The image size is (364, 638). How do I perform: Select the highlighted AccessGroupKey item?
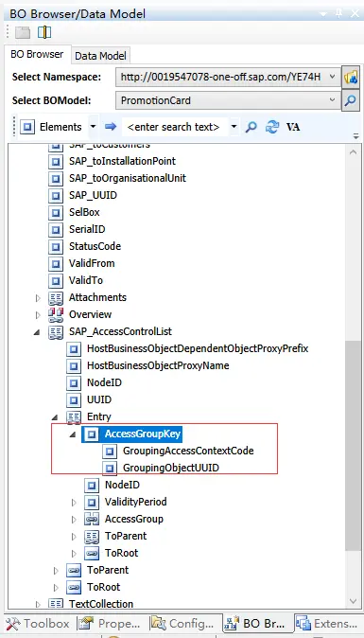pos(143,434)
